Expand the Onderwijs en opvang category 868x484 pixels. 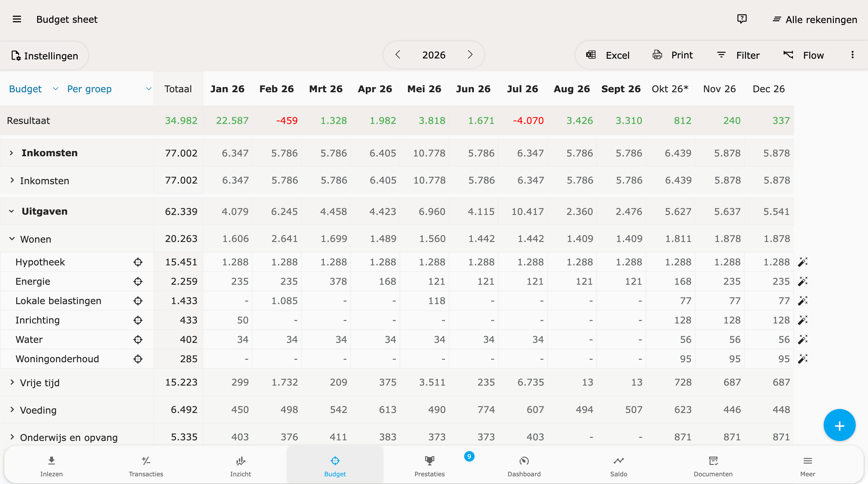[12, 437]
